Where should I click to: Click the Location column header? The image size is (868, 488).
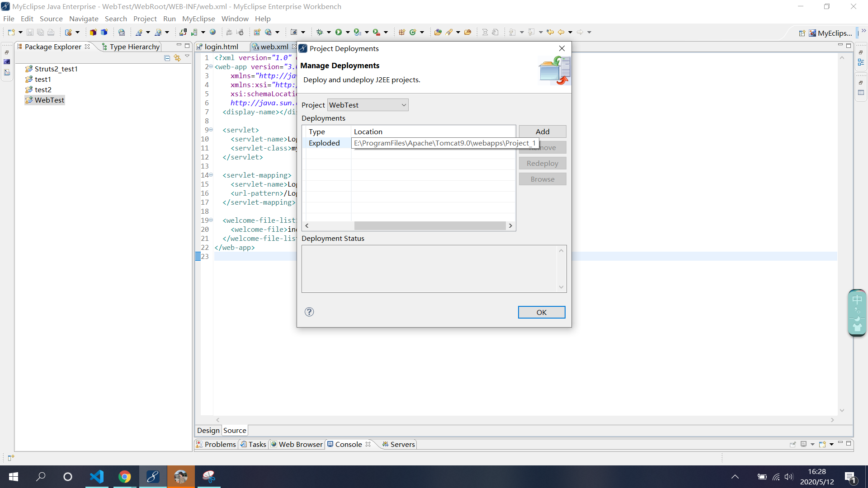tap(433, 131)
